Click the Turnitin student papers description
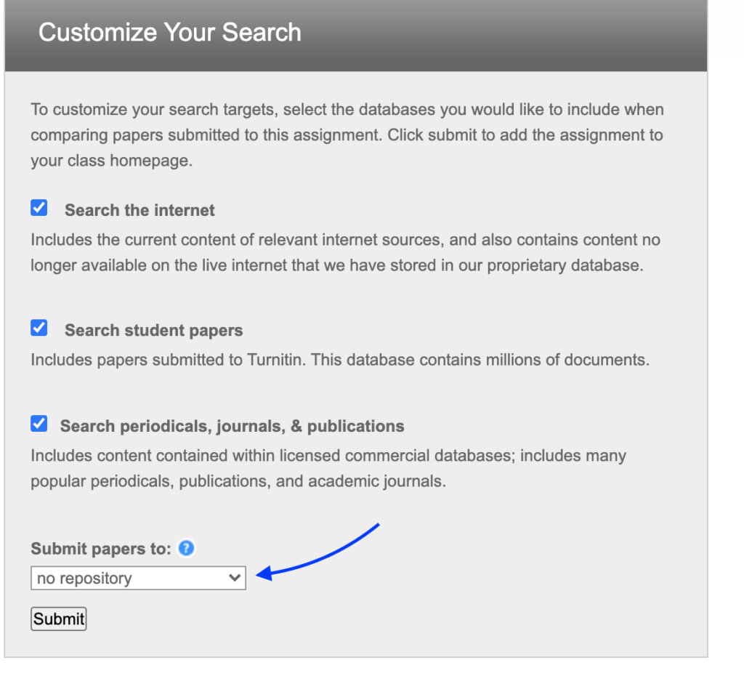 tap(339, 360)
